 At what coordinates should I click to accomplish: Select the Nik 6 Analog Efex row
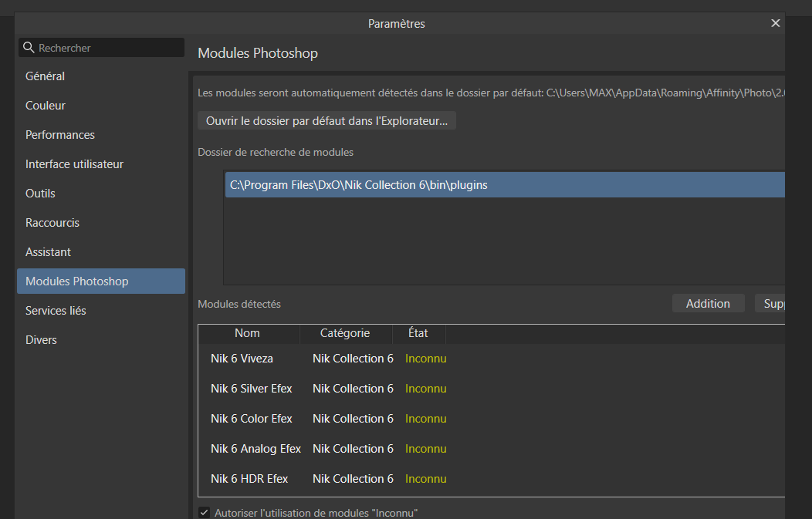click(492, 449)
